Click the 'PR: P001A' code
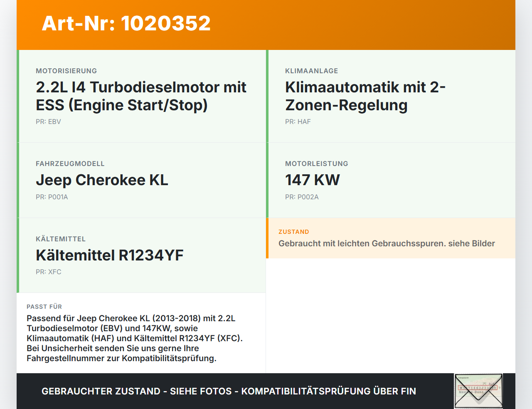Image resolution: width=532 pixels, height=409 pixels. click(52, 197)
